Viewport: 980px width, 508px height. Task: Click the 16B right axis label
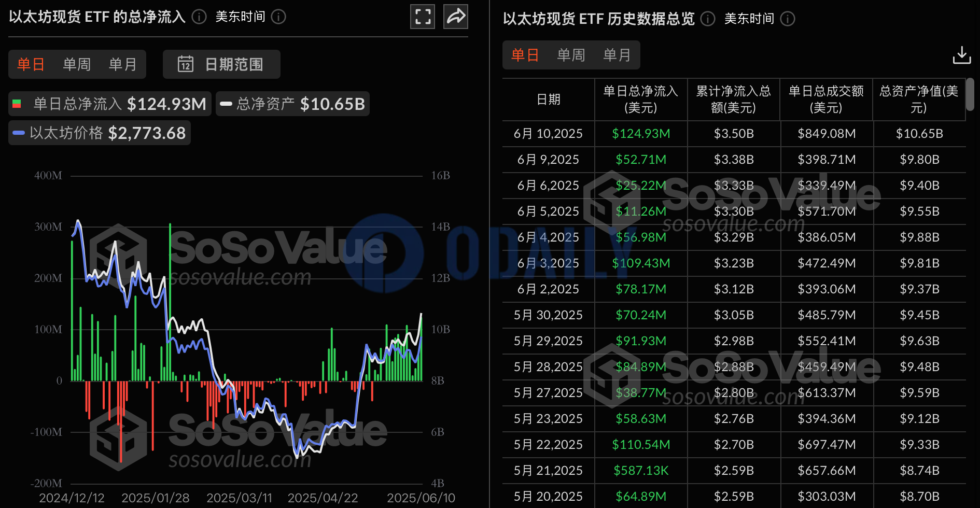point(441,176)
